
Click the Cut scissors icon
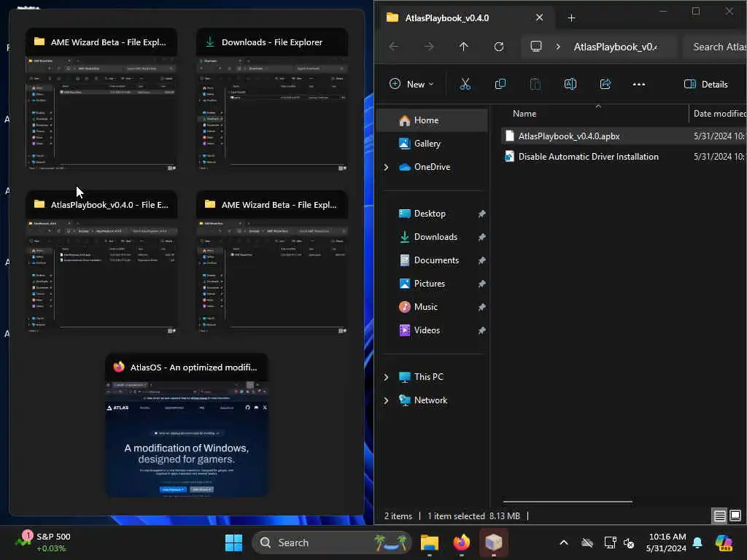point(465,85)
